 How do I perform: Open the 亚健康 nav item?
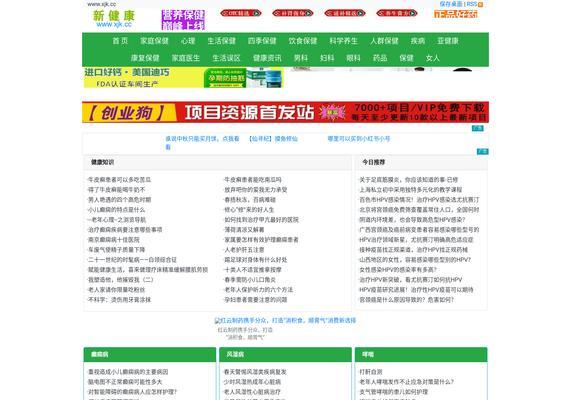[448, 41]
